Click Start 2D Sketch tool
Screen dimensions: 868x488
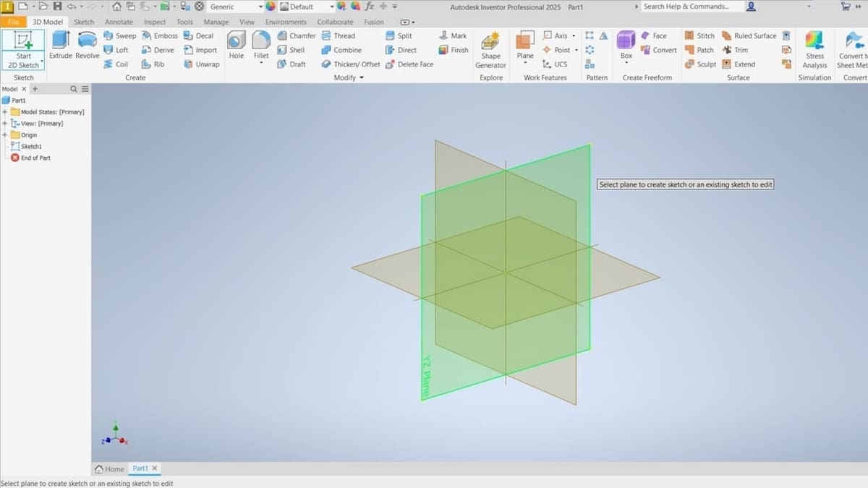point(24,50)
